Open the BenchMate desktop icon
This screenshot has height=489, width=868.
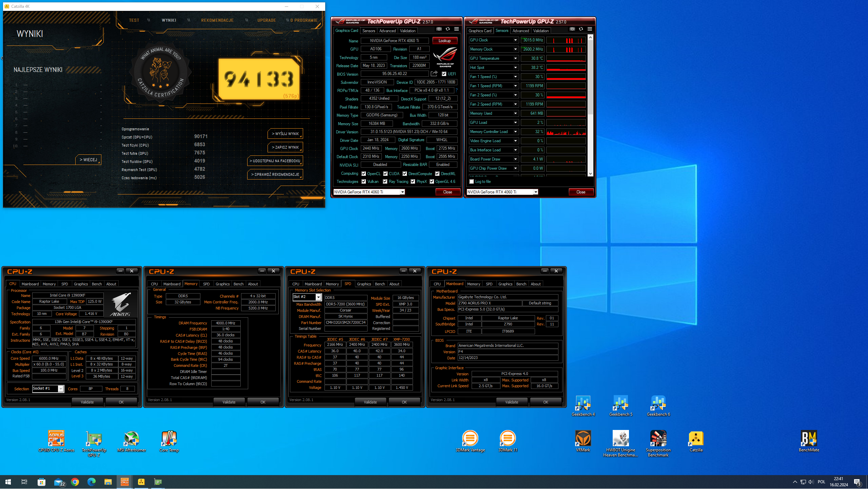tap(809, 441)
